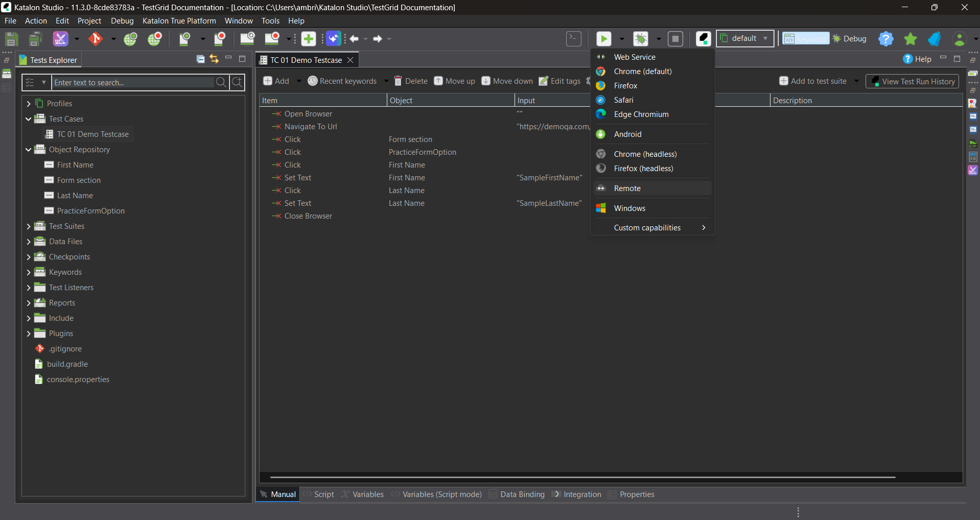Open the Katalon True Platform menu
The width and height of the screenshot is (980, 520).
(x=179, y=21)
